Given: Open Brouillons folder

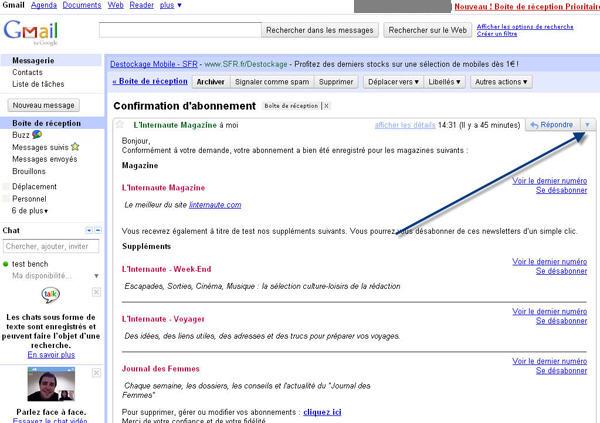Looking at the screenshot, I should pyautogui.click(x=29, y=171).
